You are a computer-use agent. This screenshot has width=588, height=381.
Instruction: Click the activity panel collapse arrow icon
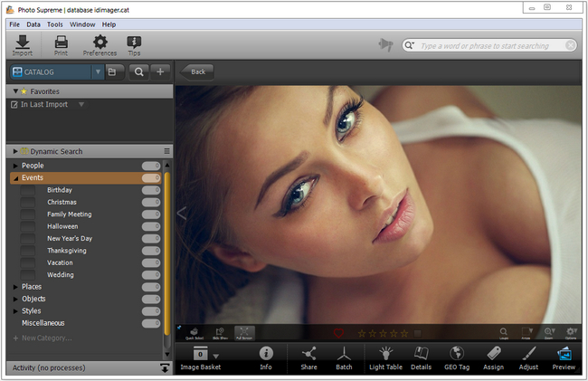tap(165, 367)
